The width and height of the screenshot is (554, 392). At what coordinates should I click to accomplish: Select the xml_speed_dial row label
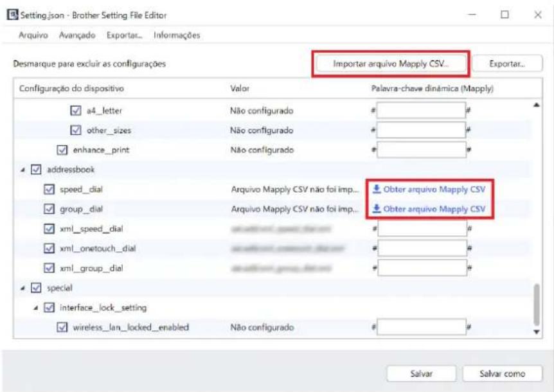(x=91, y=229)
